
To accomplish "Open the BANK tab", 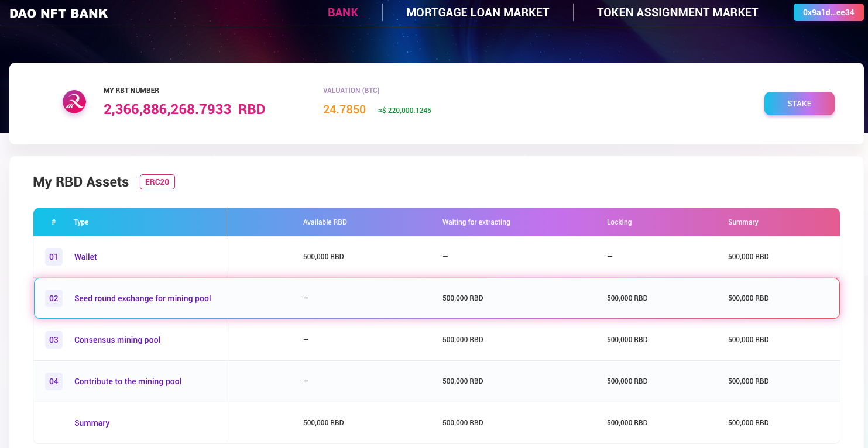I will coord(343,12).
